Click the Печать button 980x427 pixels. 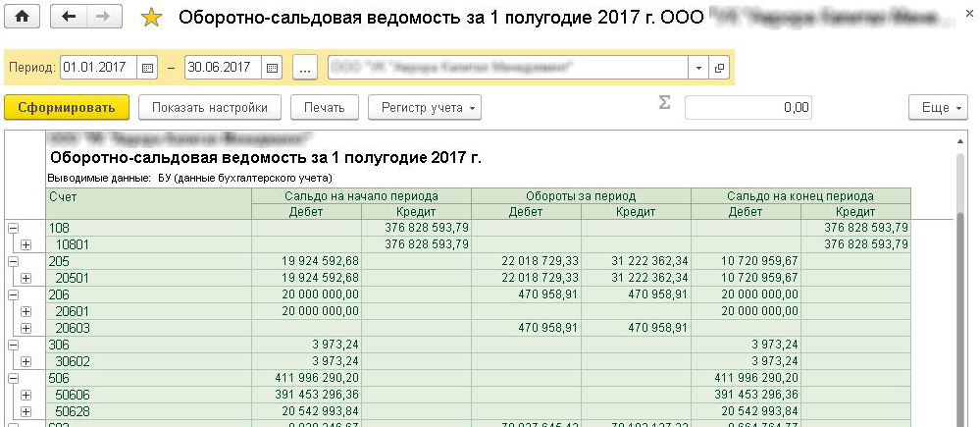click(325, 108)
